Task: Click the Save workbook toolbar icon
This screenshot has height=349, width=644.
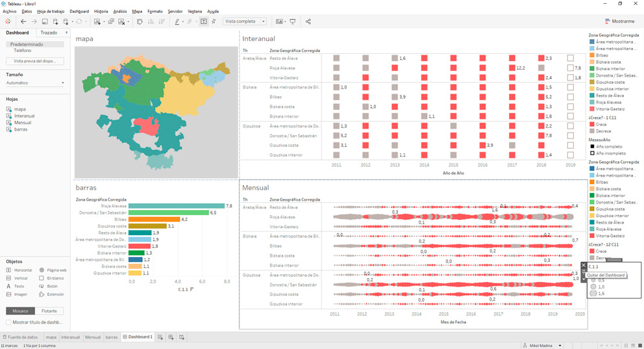Action: click(45, 21)
